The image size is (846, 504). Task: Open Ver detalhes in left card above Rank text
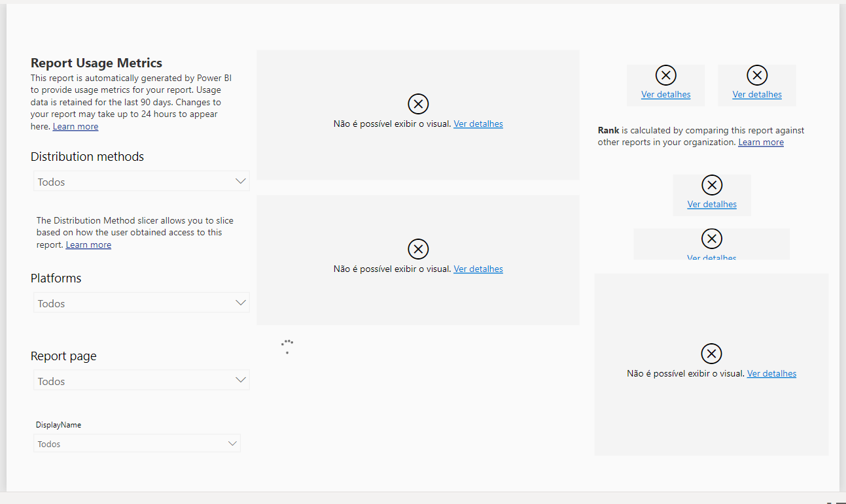666,95
